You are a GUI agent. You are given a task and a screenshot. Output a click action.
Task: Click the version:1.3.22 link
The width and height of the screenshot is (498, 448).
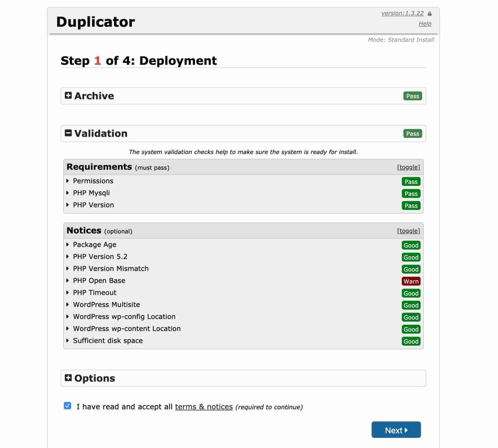(403, 13)
